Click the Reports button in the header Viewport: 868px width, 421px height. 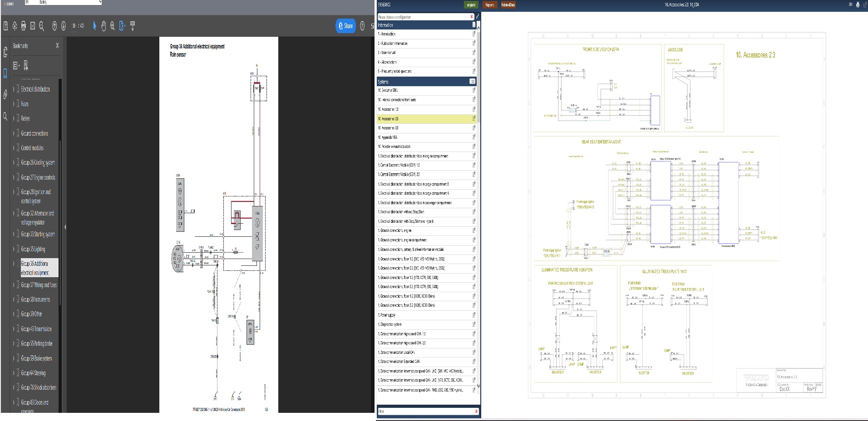pos(489,5)
